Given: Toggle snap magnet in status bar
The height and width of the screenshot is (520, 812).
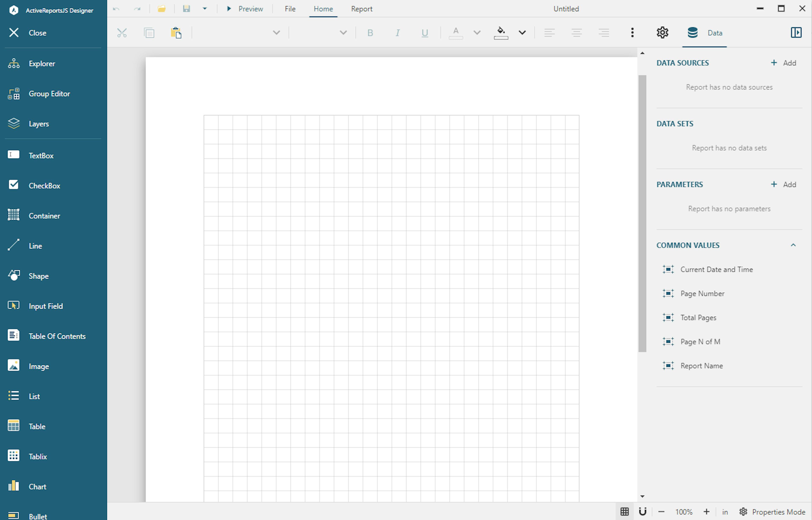Looking at the screenshot, I should [x=642, y=512].
